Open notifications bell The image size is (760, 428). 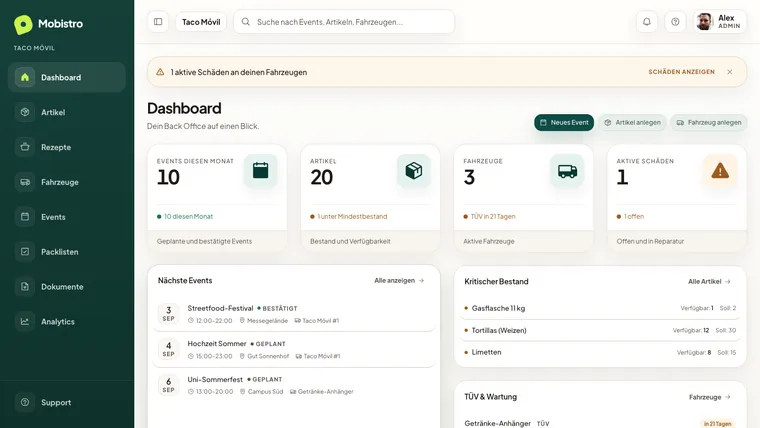(647, 22)
